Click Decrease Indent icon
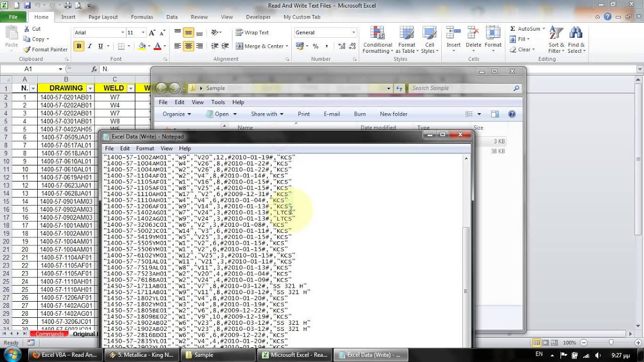This screenshot has height=362, width=644. tap(215, 46)
